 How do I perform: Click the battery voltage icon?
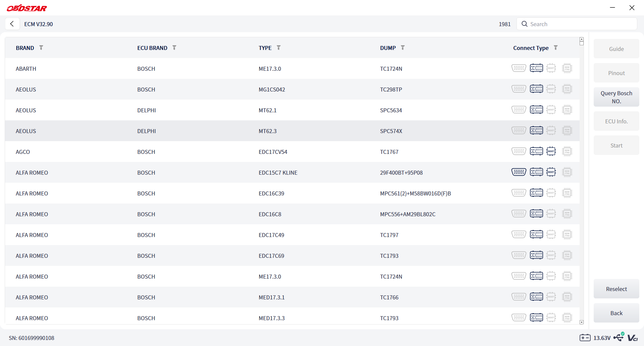click(585, 338)
